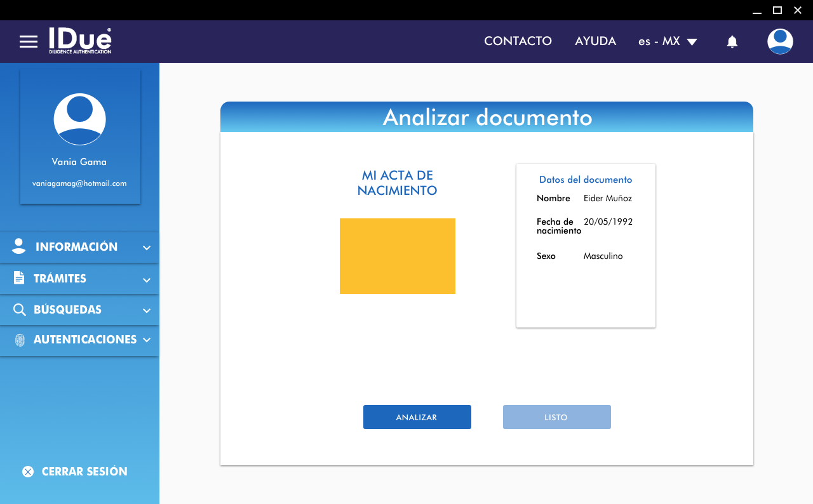Screen dimensions: 813x504
Task: Go to the CONTACTO menu item
Action: coord(518,41)
